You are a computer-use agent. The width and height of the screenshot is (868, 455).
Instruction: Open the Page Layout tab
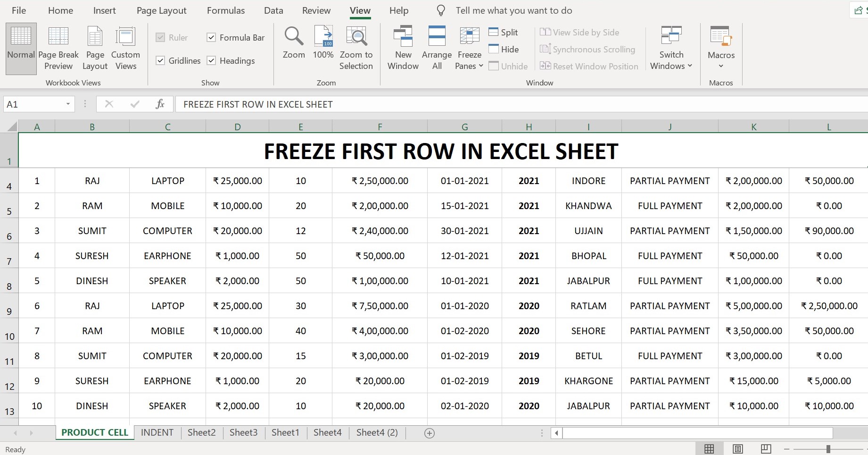[x=162, y=10]
